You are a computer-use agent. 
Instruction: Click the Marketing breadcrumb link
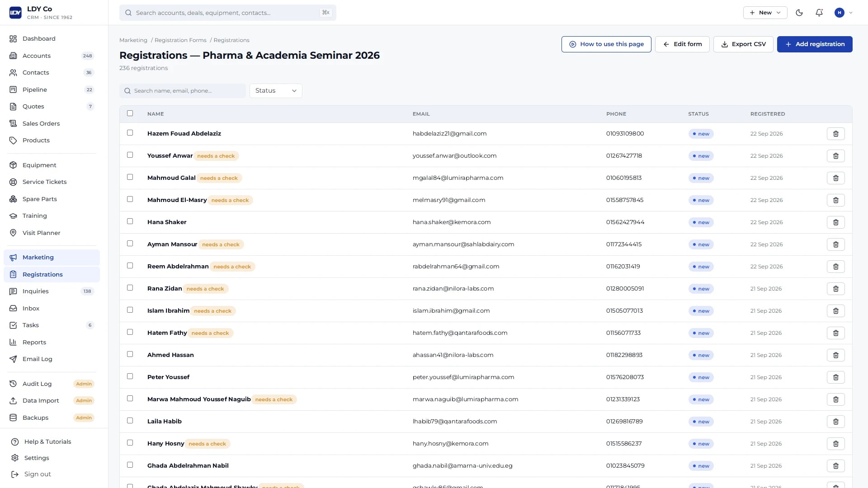pos(133,40)
